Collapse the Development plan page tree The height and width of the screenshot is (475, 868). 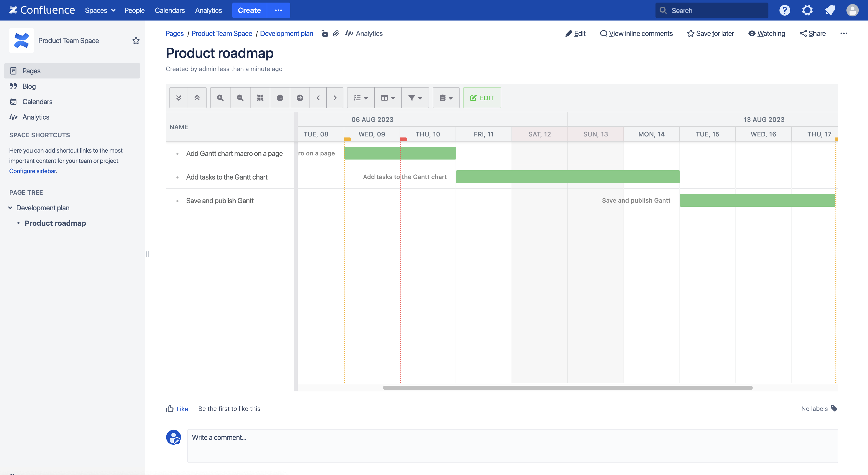tap(11, 208)
